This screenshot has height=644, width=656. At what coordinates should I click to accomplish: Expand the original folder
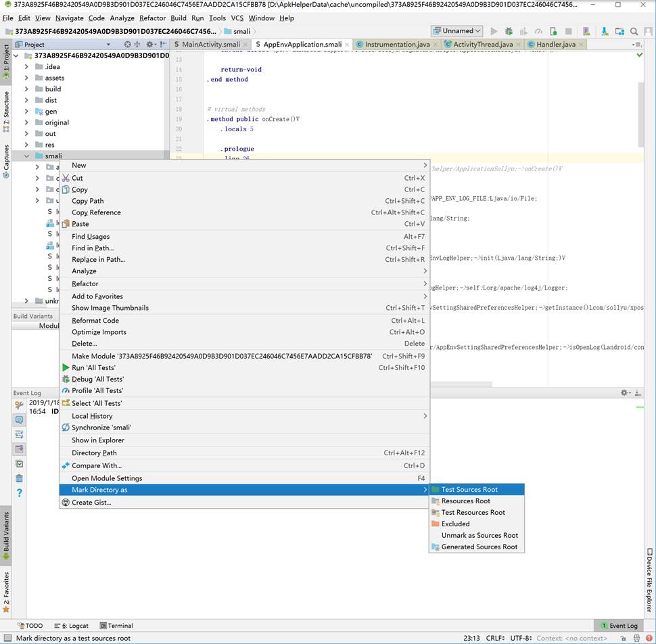tap(26, 122)
